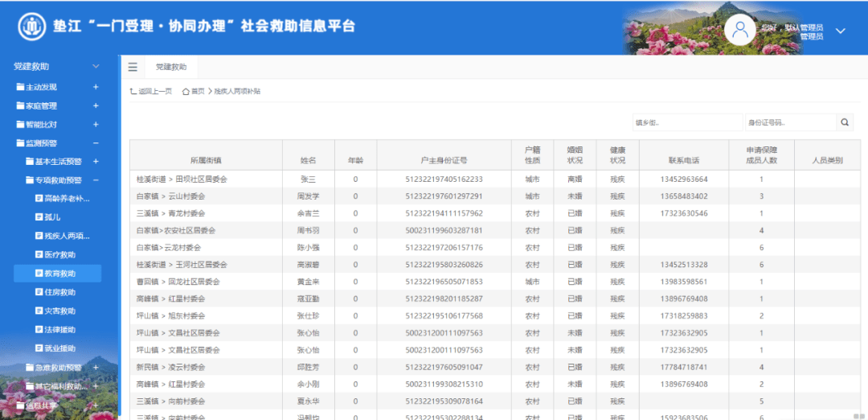The height and width of the screenshot is (420, 868).
Task: Click the 镇乡街 search input field
Action: click(686, 122)
